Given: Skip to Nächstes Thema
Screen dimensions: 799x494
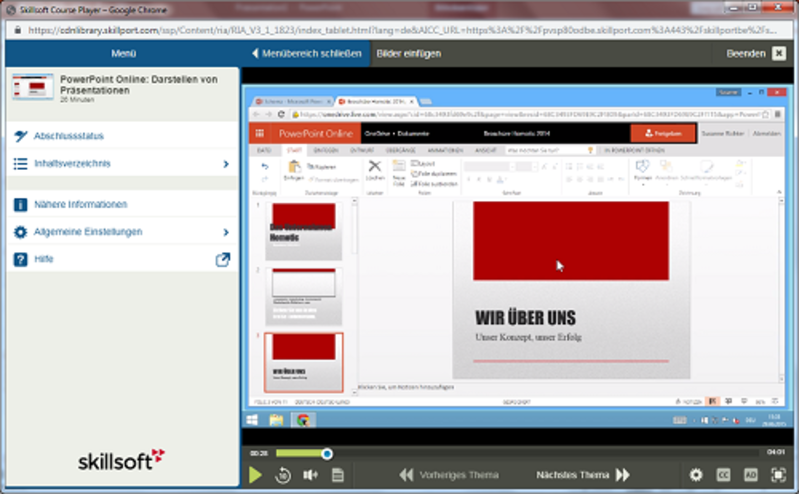Looking at the screenshot, I should [583, 475].
